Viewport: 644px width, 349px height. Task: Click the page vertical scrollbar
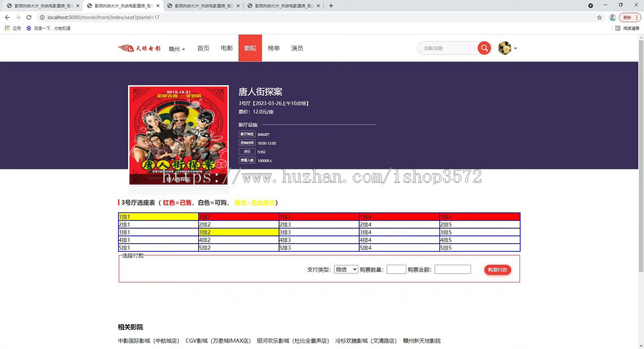tap(640, 156)
